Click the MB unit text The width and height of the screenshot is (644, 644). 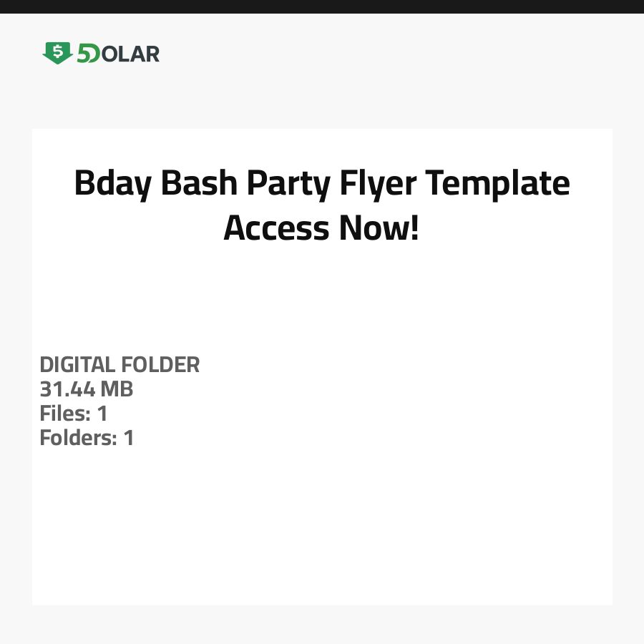116,389
